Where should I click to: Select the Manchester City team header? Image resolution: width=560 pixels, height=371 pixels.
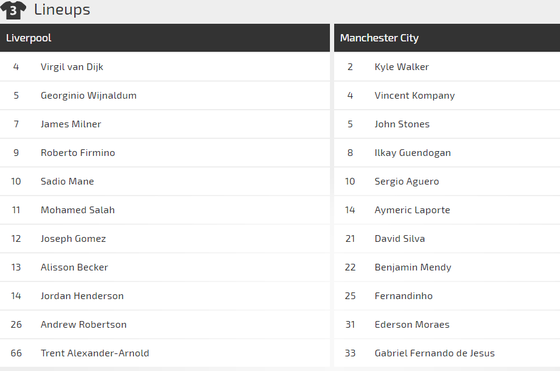click(x=447, y=38)
